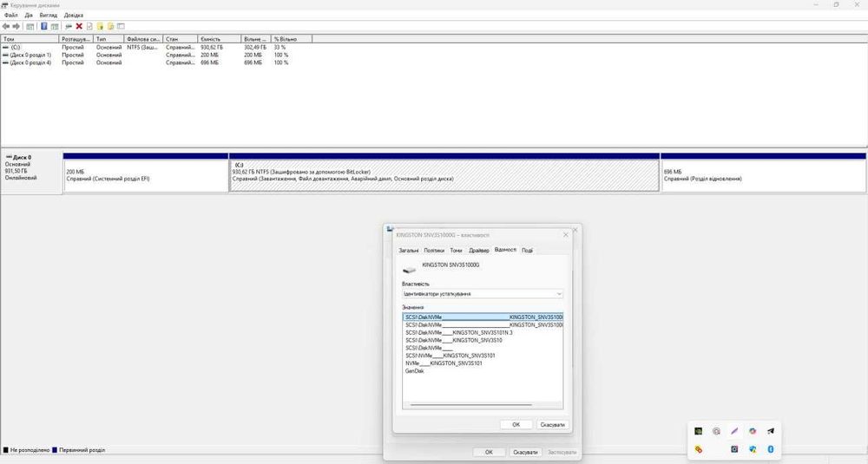Viewport: 868px width, 464px height.
Task: Switch to the Події tab
Action: (x=527, y=251)
